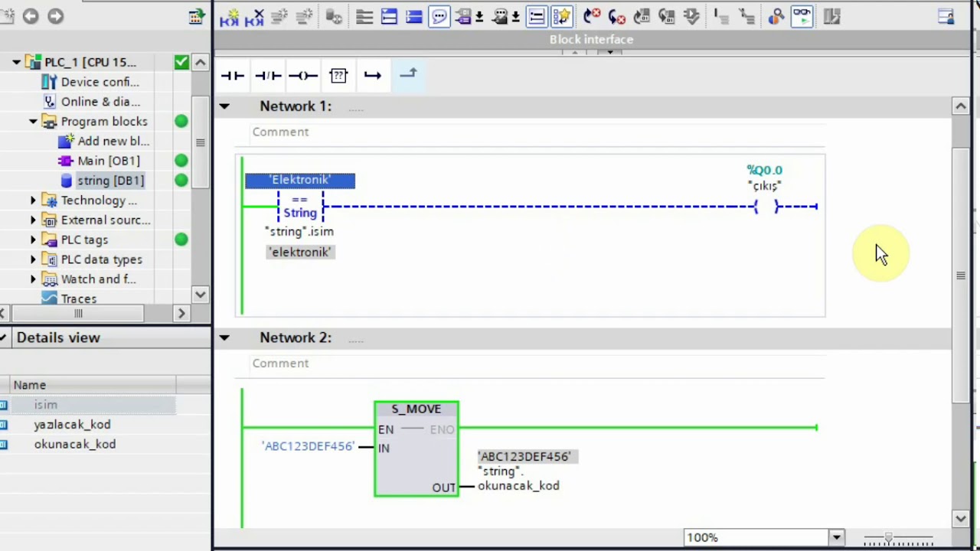
Task: Collapse Network 1 with its triangle
Action: 224,106
